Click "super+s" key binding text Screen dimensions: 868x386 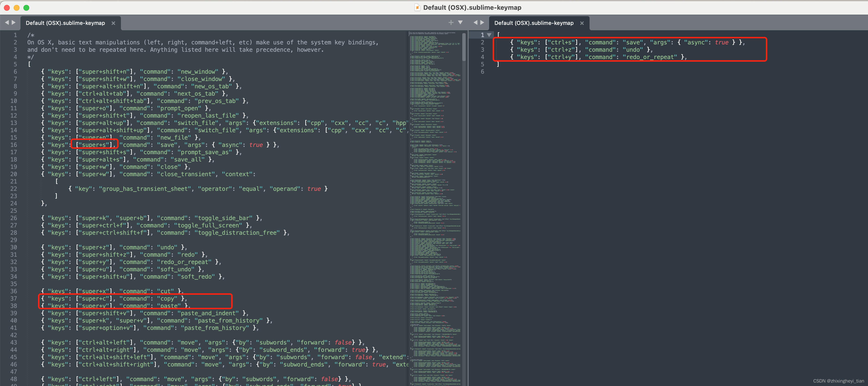coord(94,145)
